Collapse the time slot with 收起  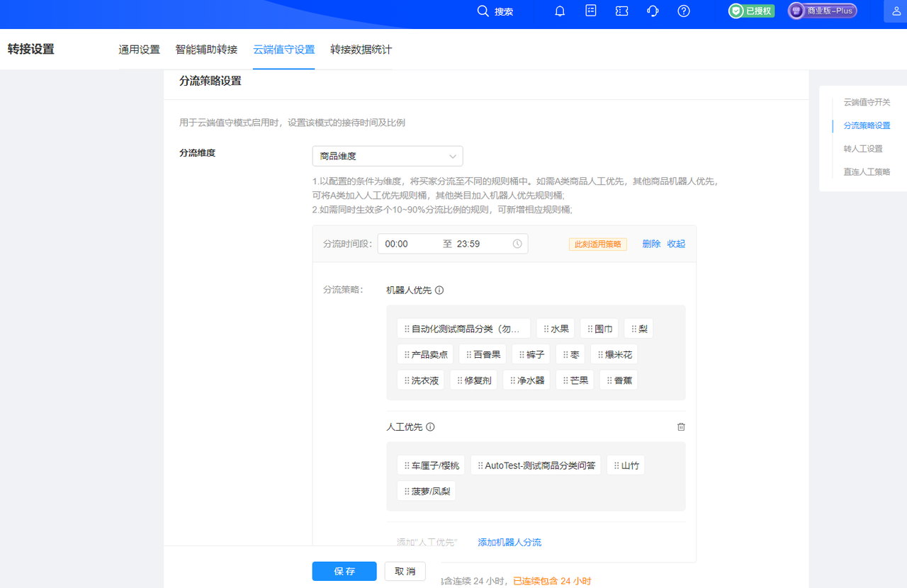(676, 244)
